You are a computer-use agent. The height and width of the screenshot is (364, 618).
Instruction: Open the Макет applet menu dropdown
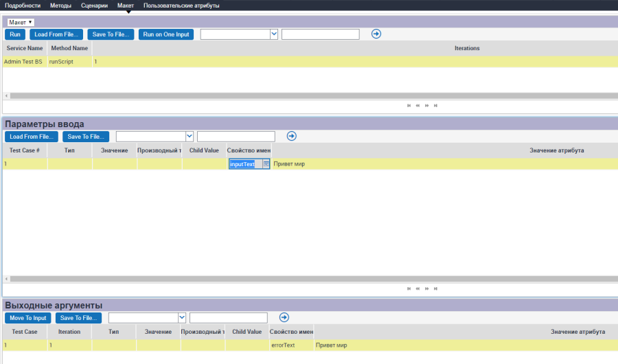21,23
